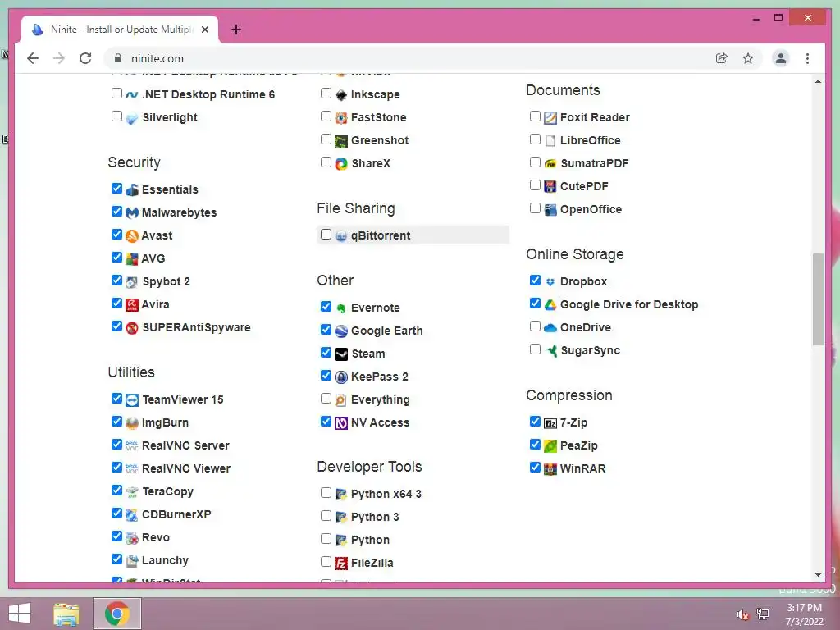The height and width of the screenshot is (630, 840).
Task: Check the SugarSync checkbox
Action: point(535,349)
